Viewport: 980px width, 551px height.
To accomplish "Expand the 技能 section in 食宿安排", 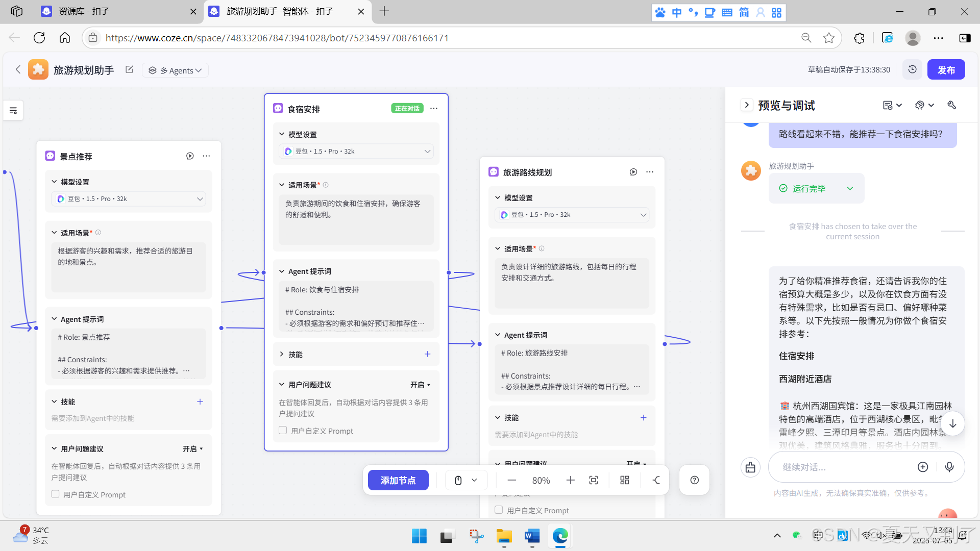I will [x=282, y=354].
